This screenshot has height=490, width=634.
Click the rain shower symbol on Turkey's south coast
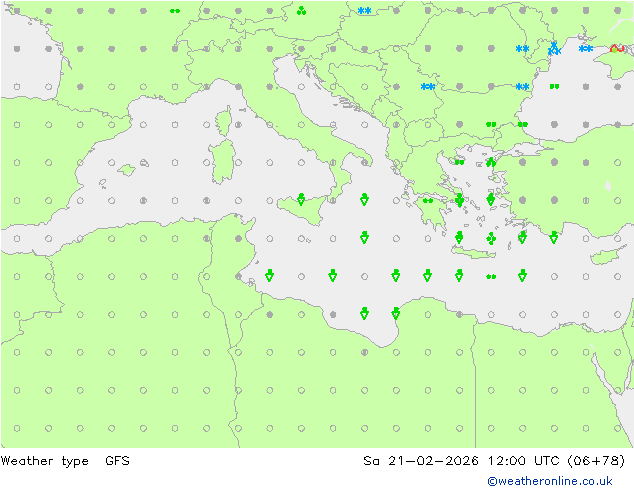pyautogui.click(x=554, y=237)
